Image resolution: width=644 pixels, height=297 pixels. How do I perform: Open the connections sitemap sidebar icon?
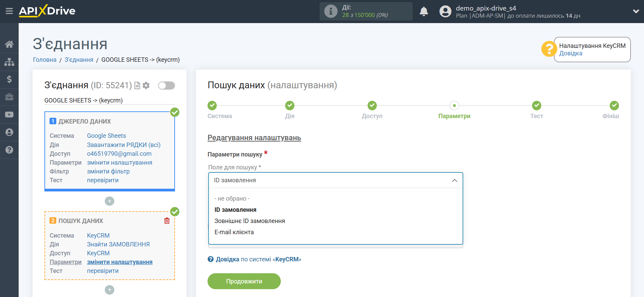9,62
